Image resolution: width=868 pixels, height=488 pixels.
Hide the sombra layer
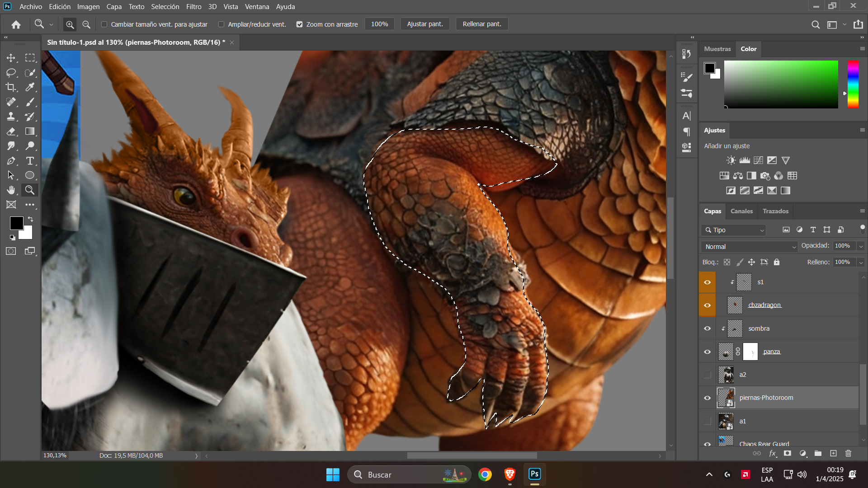[x=708, y=328]
